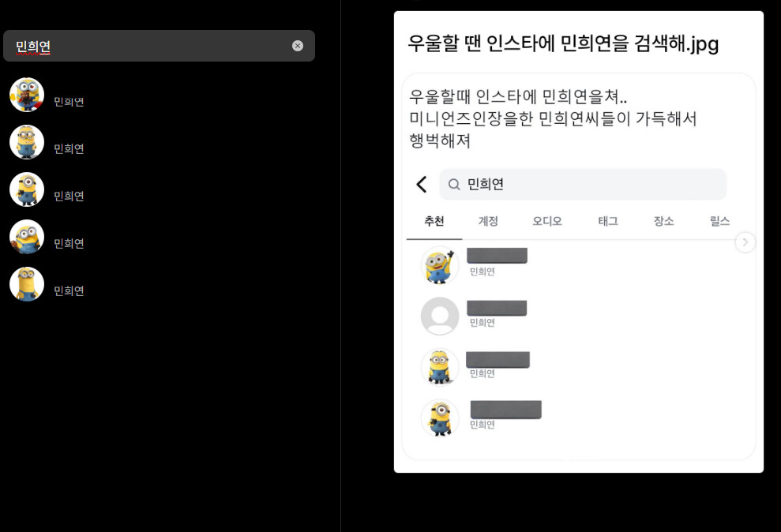Open fourth 민희연 result with smiling minion avatar
Viewport: 781px width, 532px height.
tap(27, 236)
